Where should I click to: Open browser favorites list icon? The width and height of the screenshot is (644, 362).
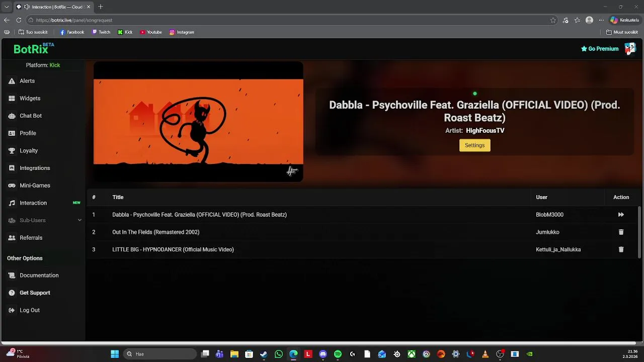point(577,20)
